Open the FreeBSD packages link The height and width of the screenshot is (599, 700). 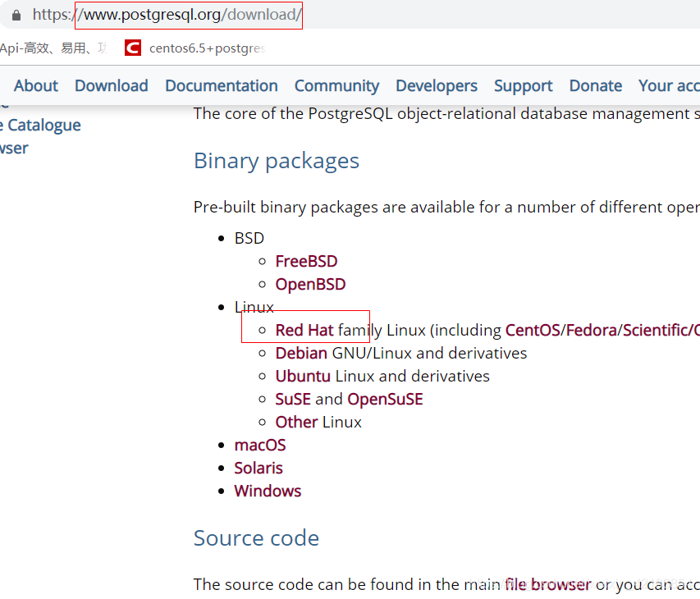306,261
